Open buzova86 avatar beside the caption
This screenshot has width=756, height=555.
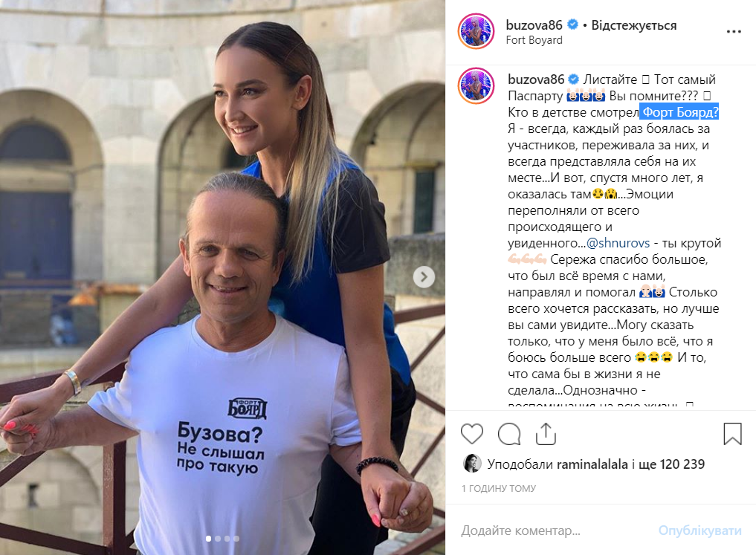click(x=476, y=85)
